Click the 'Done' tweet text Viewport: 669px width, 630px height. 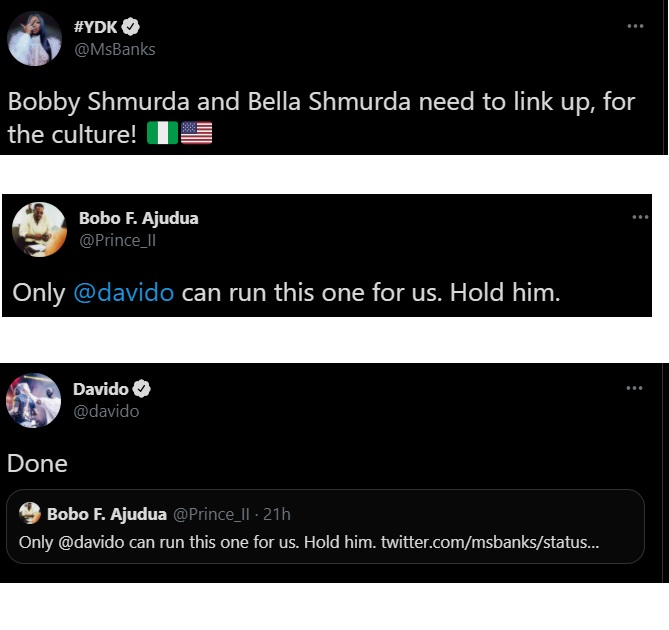(x=38, y=463)
